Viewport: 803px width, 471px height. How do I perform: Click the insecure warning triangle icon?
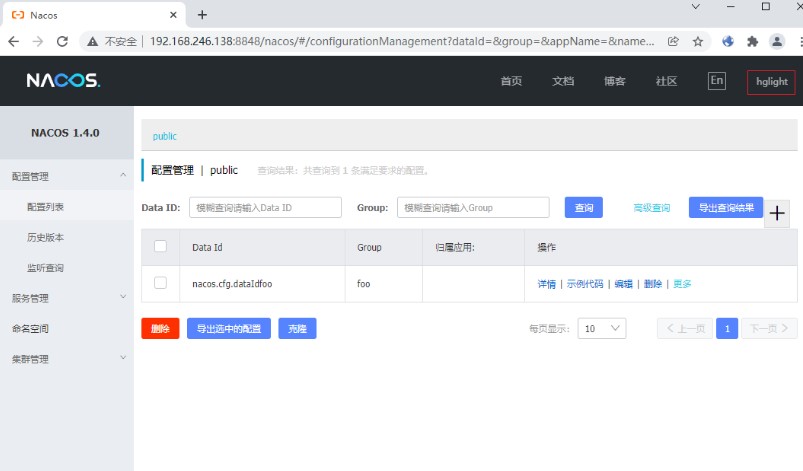tap(93, 41)
